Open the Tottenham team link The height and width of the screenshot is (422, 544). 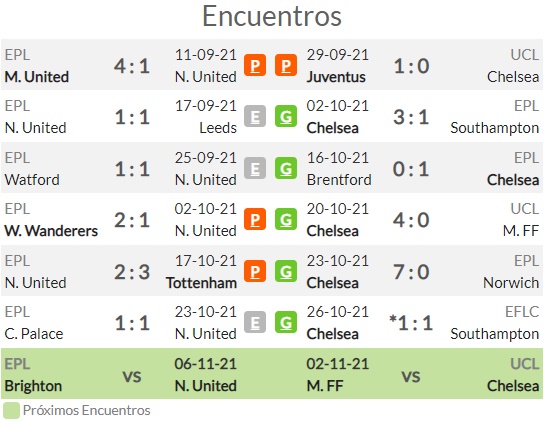point(202,283)
